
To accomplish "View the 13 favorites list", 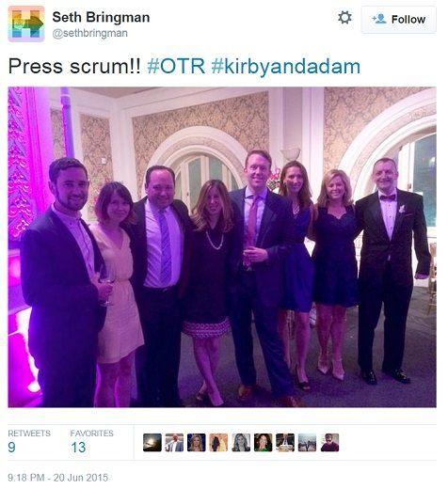I will [91, 442].
